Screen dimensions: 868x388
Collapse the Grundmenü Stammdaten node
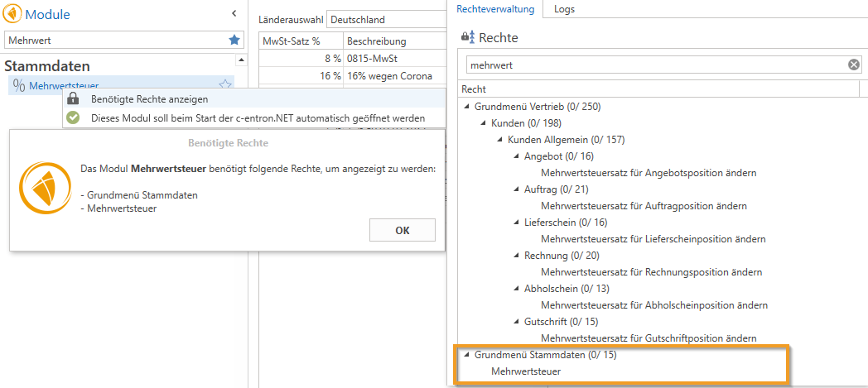tap(467, 356)
